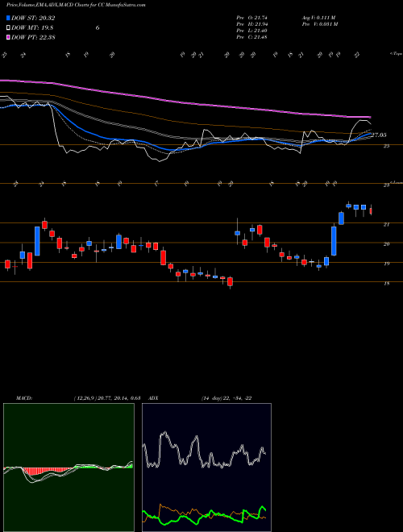
Task: Select the 'DOW PT: 22.38' legend text
Action: click(33, 37)
